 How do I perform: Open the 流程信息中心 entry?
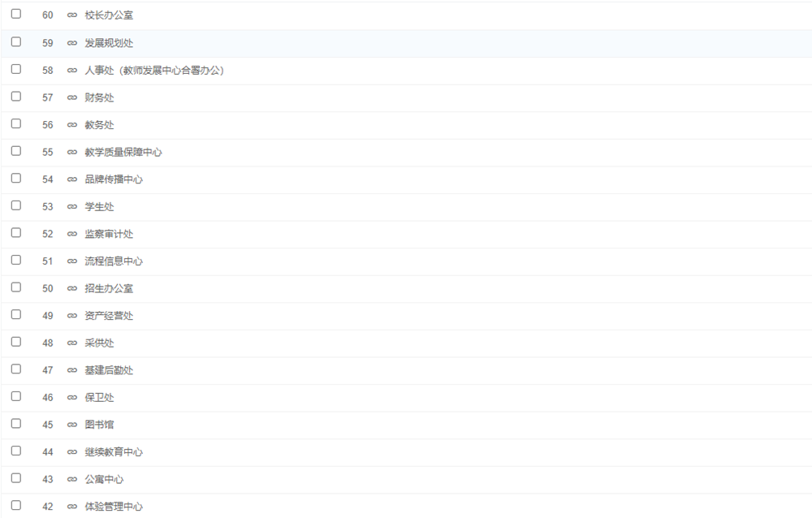(114, 261)
